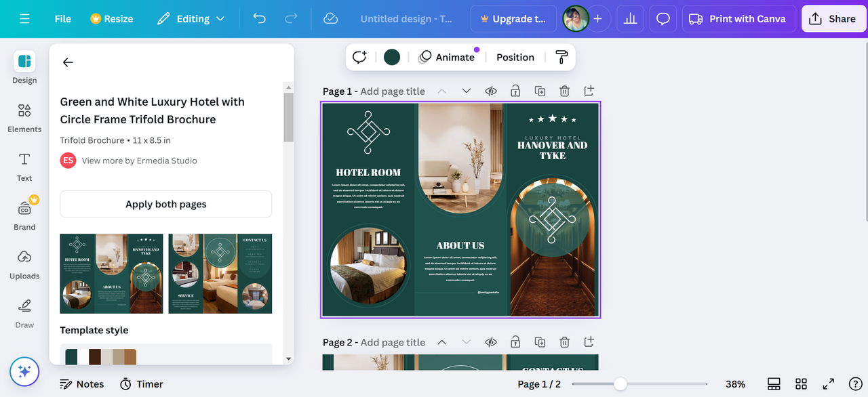Screen dimensions: 868x397
Task: Click the redo arrow
Action: click(x=290, y=19)
